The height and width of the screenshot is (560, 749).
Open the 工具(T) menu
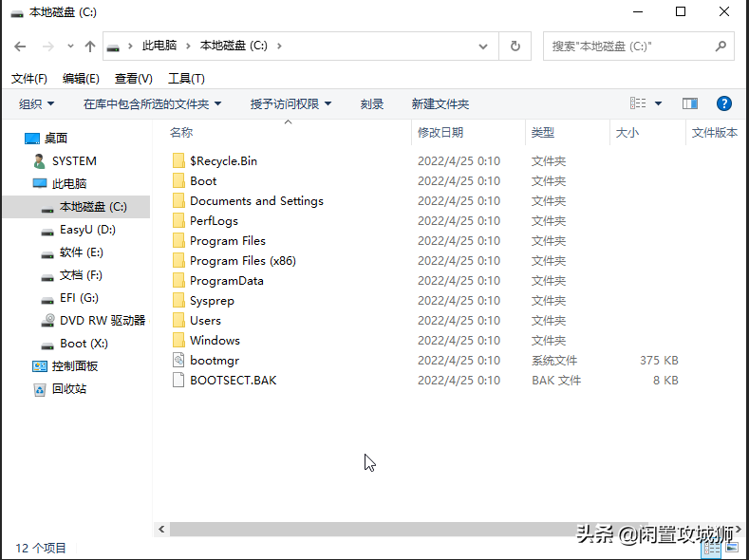pos(186,79)
